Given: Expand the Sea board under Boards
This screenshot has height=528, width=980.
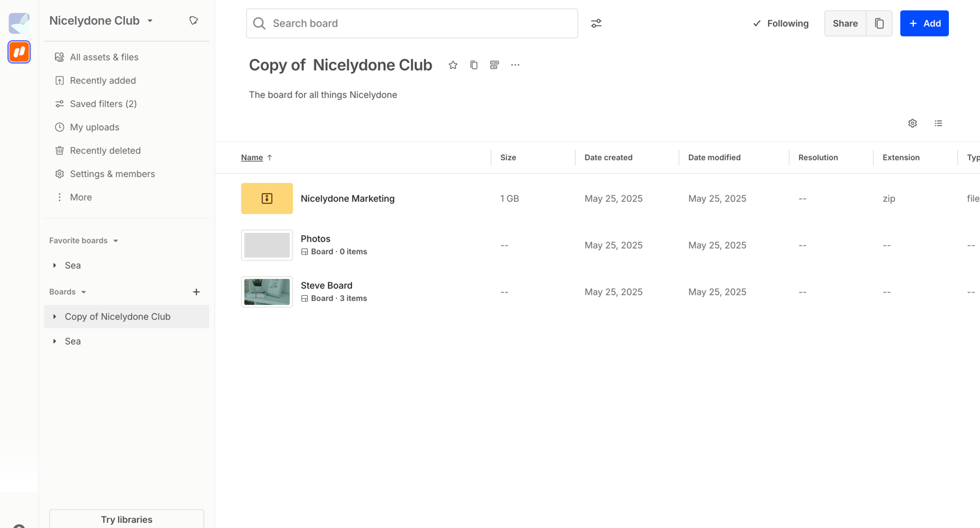Looking at the screenshot, I should [54, 341].
